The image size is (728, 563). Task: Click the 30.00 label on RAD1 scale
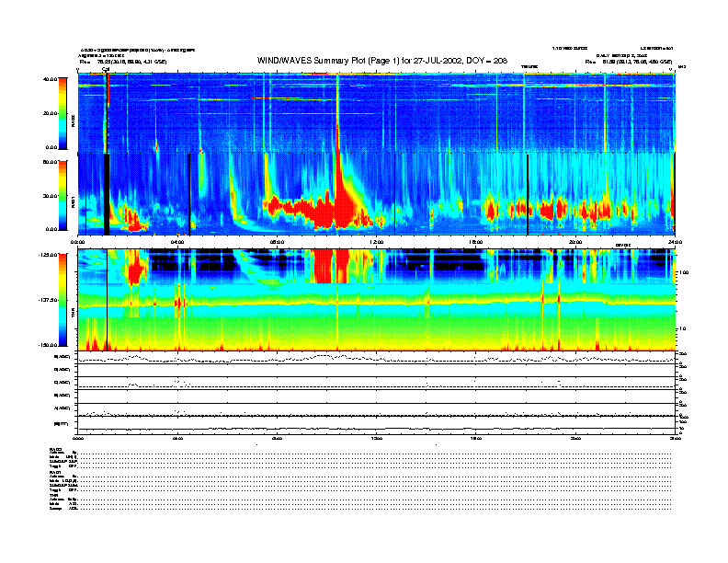[x=50, y=196]
